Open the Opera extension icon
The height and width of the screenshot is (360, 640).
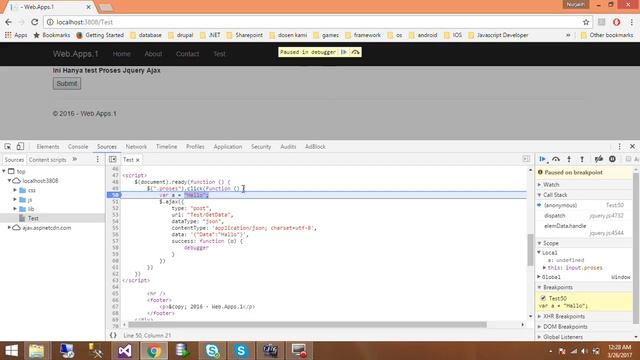pos(616,22)
